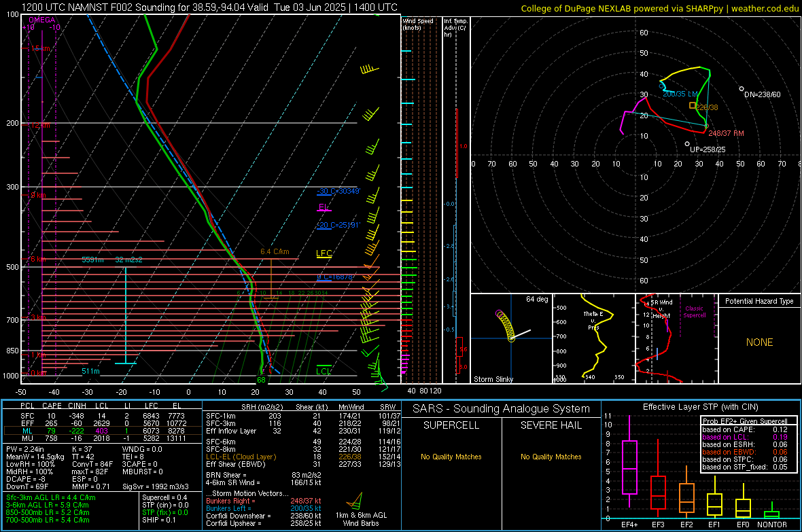
Task: Click the SR Wind v. Height plot label
Action: (661, 309)
